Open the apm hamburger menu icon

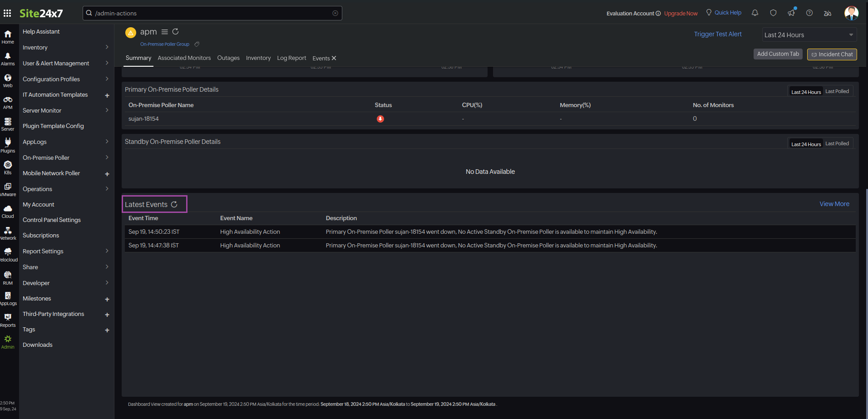[x=165, y=32]
